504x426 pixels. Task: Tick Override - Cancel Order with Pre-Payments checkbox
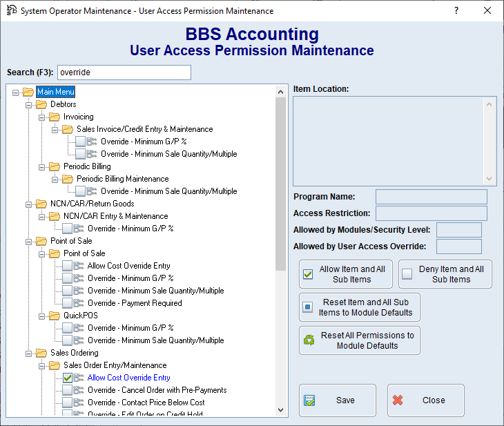tap(68, 390)
